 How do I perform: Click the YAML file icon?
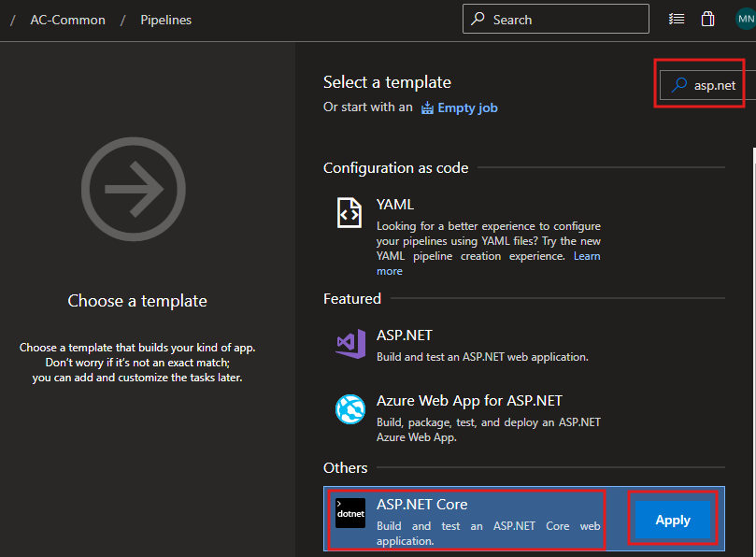click(x=349, y=212)
